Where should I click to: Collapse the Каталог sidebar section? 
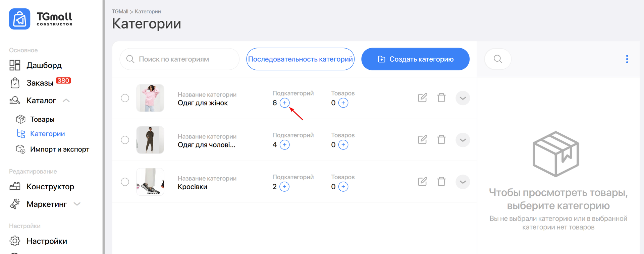point(66,101)
